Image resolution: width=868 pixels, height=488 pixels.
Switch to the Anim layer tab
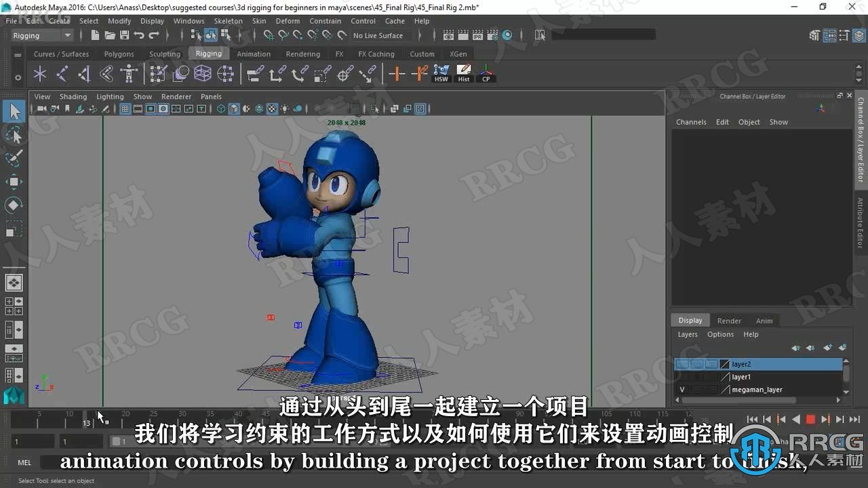764,321
